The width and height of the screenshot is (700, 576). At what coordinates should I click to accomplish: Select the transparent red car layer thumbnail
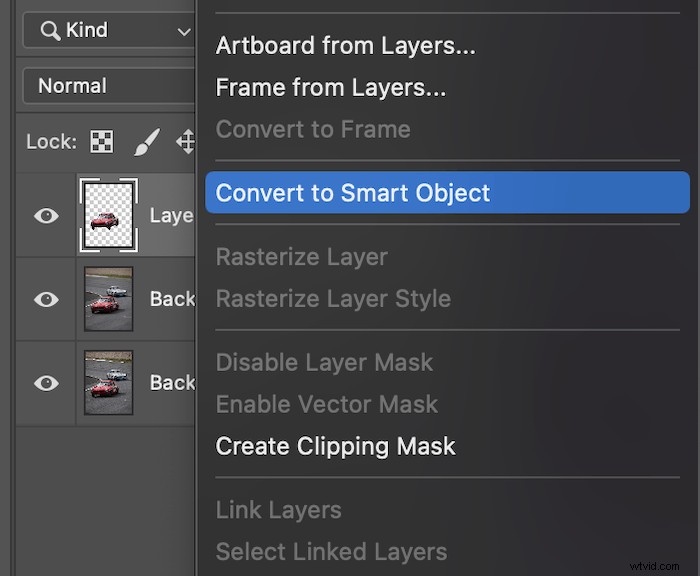[x=108, y=215]
